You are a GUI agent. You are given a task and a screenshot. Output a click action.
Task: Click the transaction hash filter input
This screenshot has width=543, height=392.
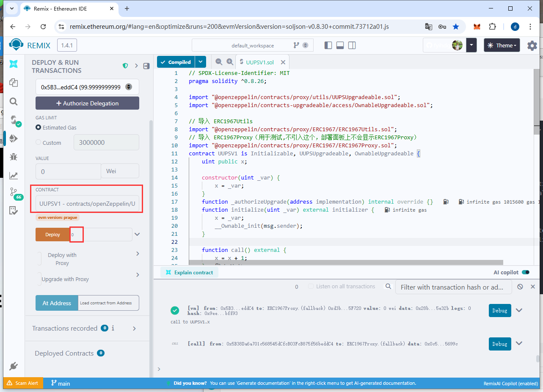(453, 287)
